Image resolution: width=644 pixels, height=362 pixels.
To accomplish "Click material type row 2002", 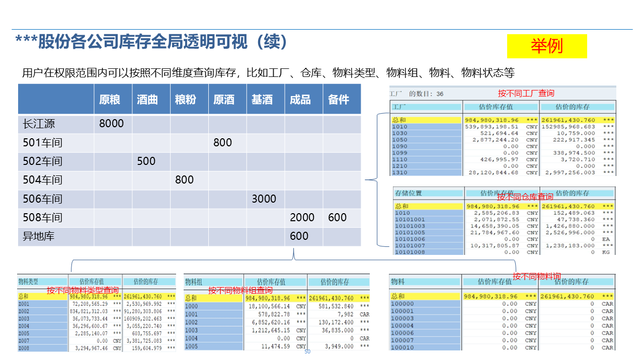I will point(42,312).
